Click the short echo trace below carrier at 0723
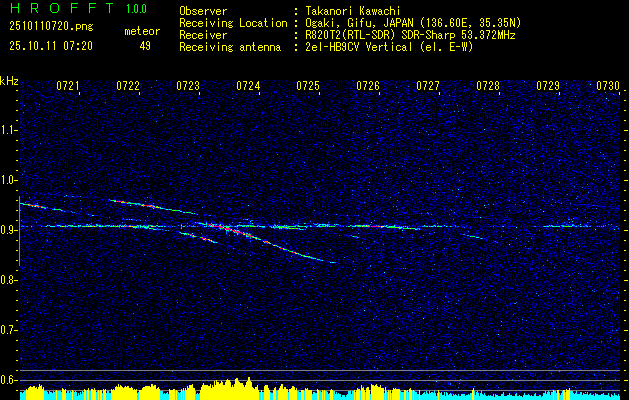This screenshot has width=629, height=400. point(199,238)
